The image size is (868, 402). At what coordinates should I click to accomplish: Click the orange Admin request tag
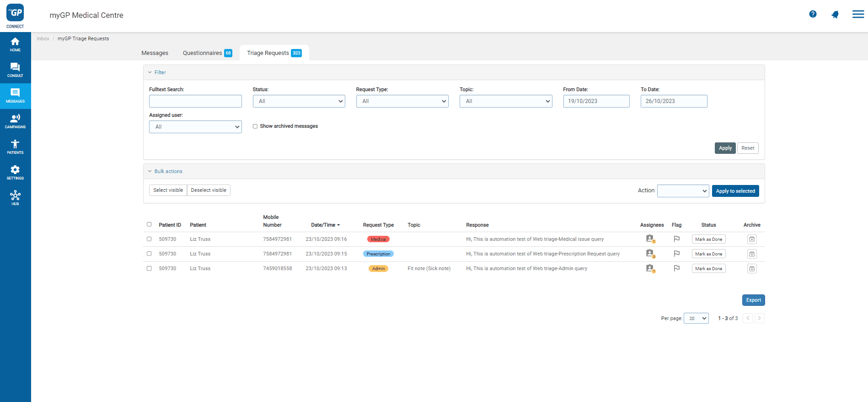coord(378,268)
